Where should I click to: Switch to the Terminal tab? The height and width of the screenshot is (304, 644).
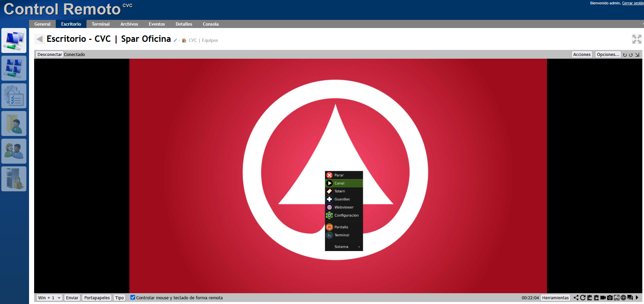[101, 24]
